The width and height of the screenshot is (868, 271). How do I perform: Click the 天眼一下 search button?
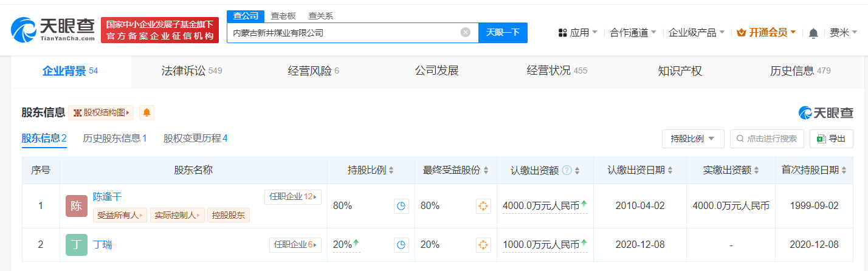pos(503,33)
